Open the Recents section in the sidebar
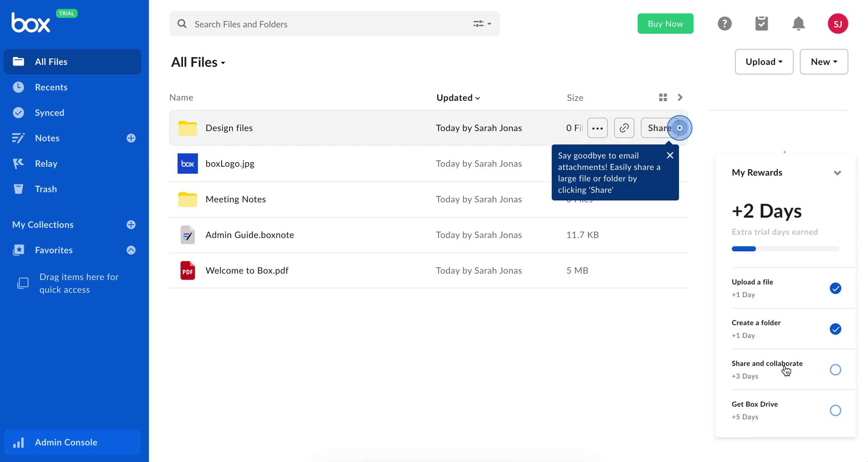 [51, 87]
